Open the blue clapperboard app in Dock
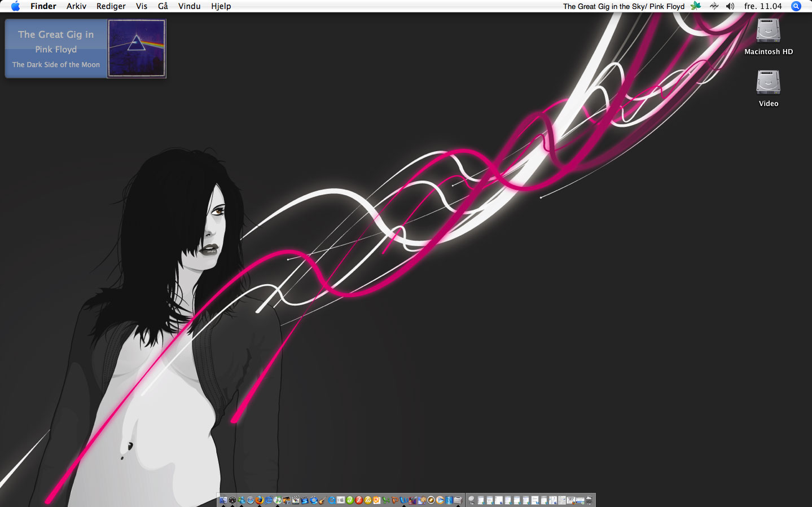This screenshot has height=507, width=812. [305, 500]
